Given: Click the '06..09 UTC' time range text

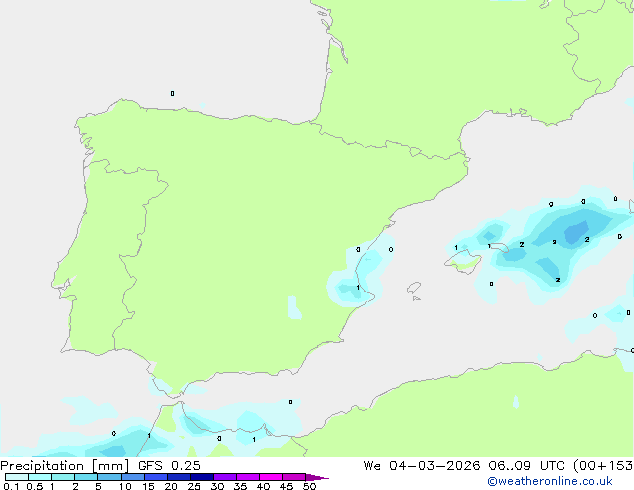Looking at the screenshot, I should tap(526, 466).
